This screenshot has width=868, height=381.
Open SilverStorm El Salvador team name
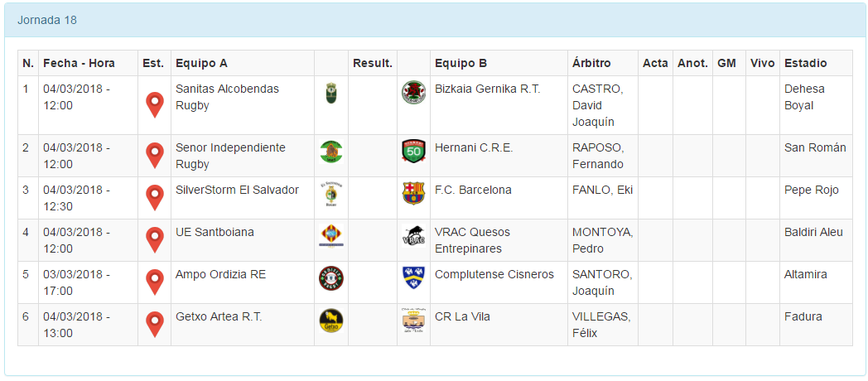tap(237, 190)
